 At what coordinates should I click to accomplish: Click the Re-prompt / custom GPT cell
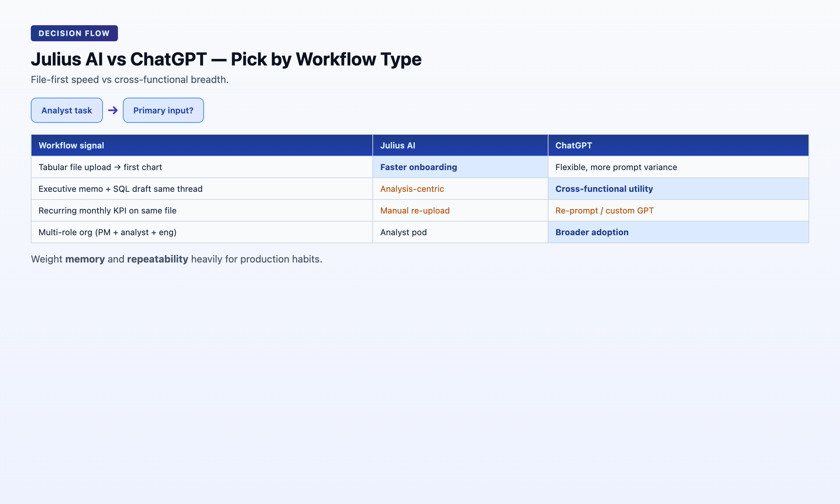[x=678, y=210]
